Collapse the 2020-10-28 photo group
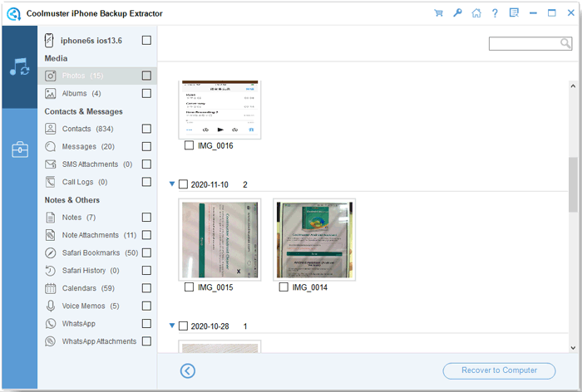This screenshot has height=392, width=582. point(172,326)
